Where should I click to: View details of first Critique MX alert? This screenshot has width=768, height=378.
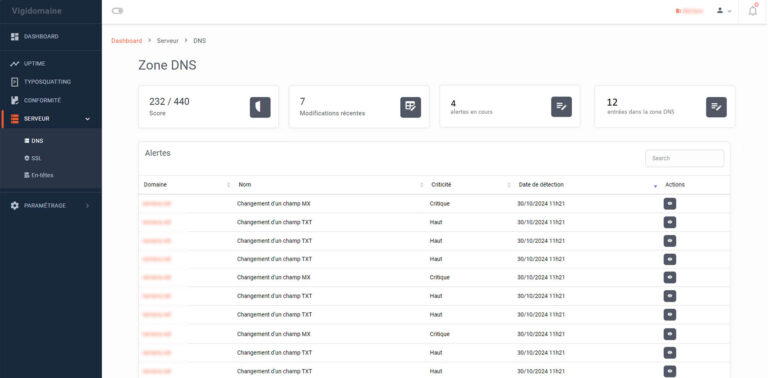tap(670, 204)
